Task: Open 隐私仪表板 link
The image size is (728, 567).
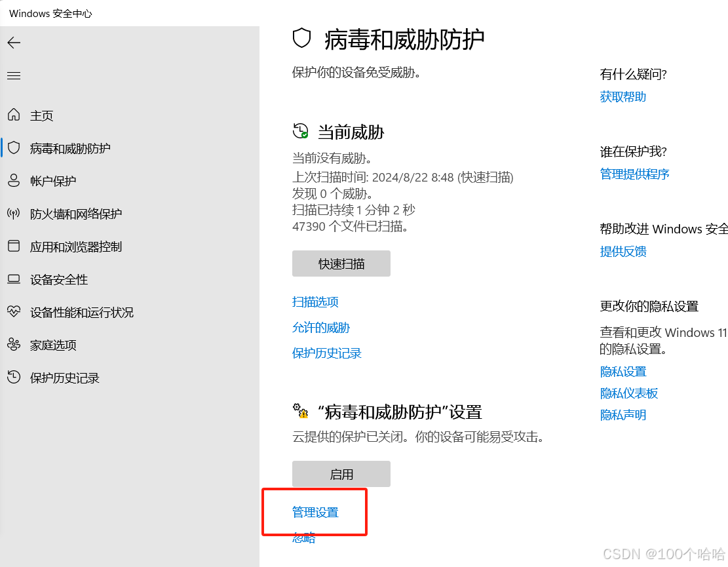Action: click(x=629, y=393)
